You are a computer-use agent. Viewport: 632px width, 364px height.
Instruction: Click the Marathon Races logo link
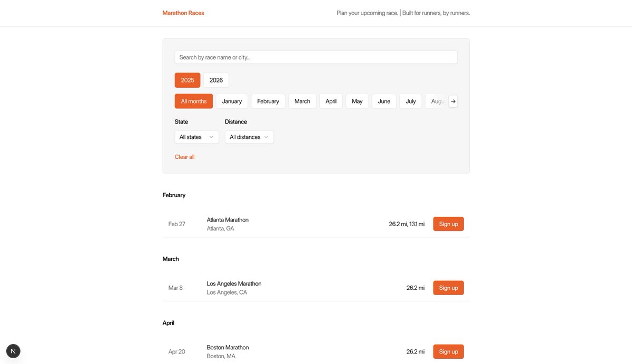(x=183, y=13)
